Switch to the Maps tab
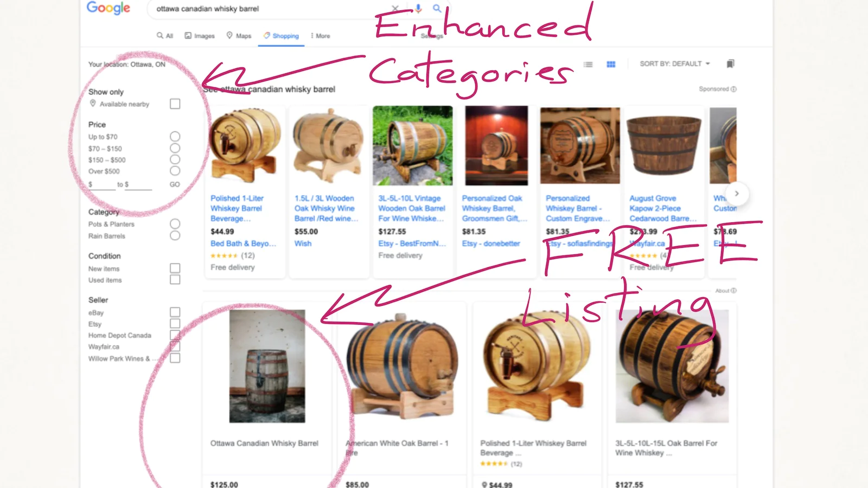868x488 pixels. 239,36
